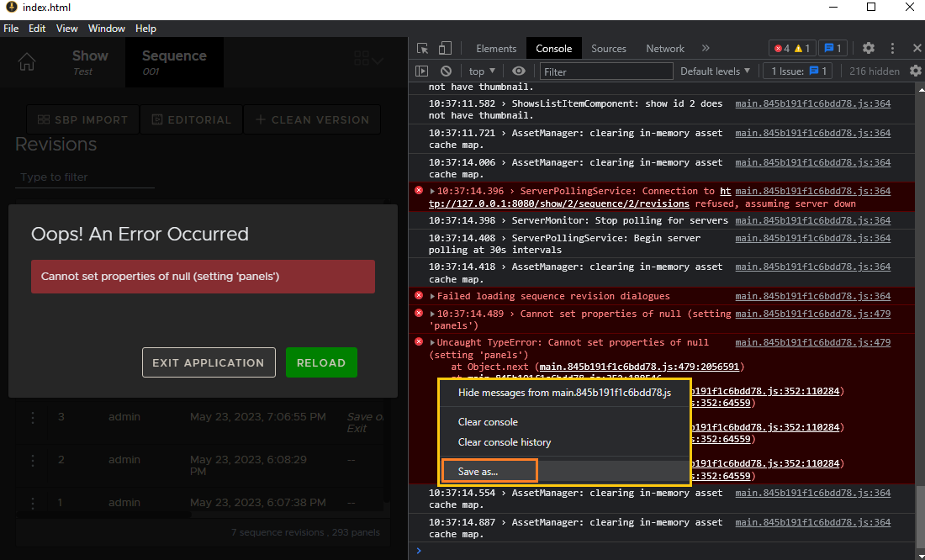Clear the console using the no-entry icon
925x560 pixels.
(x=446, y=71)
